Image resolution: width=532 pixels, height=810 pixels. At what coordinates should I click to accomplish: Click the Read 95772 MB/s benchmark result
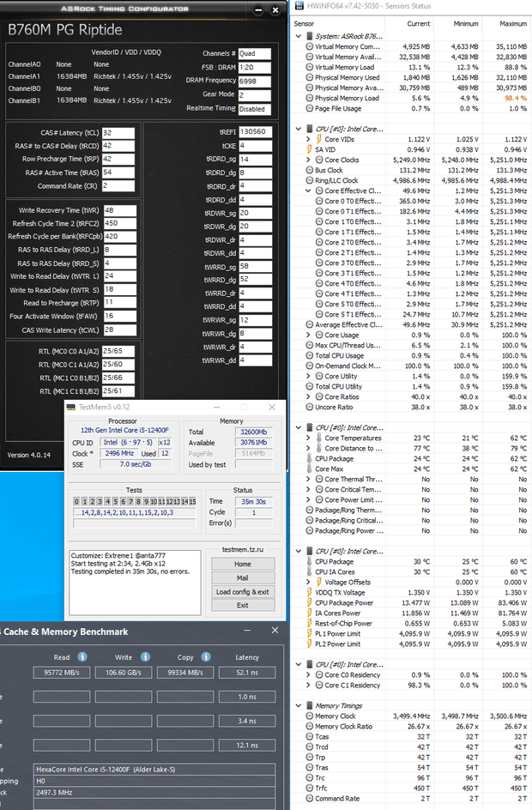point(62,673)
